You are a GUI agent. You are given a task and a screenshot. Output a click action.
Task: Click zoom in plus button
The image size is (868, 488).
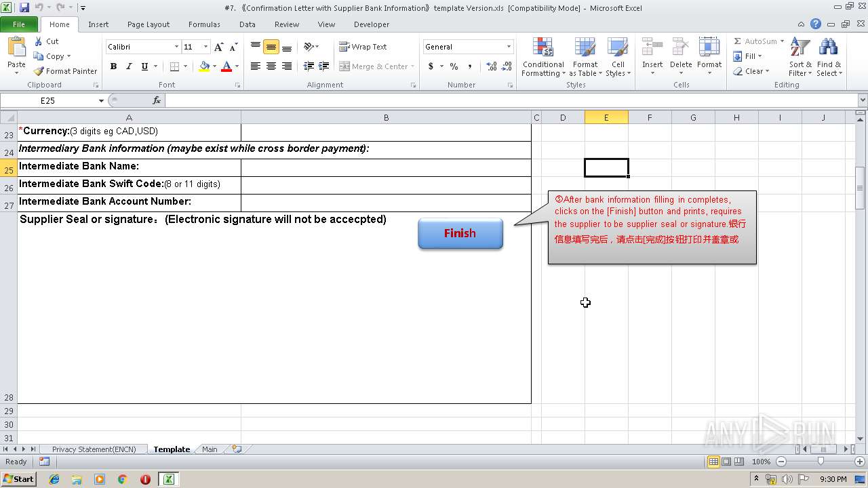[x=860, y=462]
